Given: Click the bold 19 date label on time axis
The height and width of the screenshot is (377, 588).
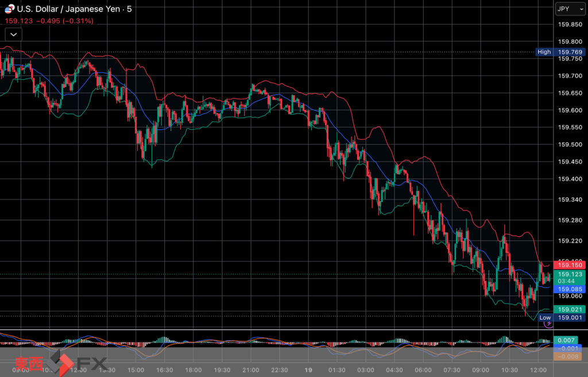Looking at the screenshot, I should [x=308, y=370].
